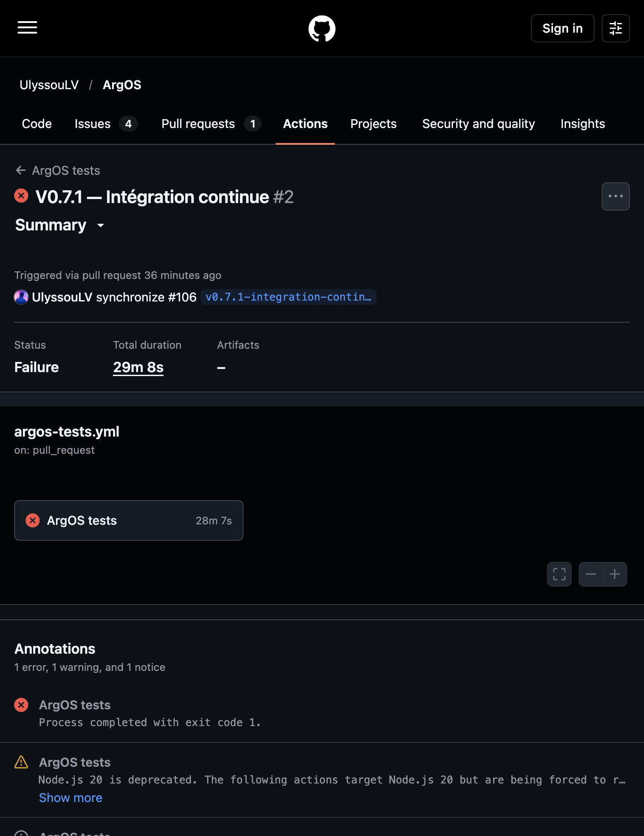The height and width of the screenshot is (836, 644).
Task: Open the 29m 8s total duration link
Action: [x=138, y=367]
